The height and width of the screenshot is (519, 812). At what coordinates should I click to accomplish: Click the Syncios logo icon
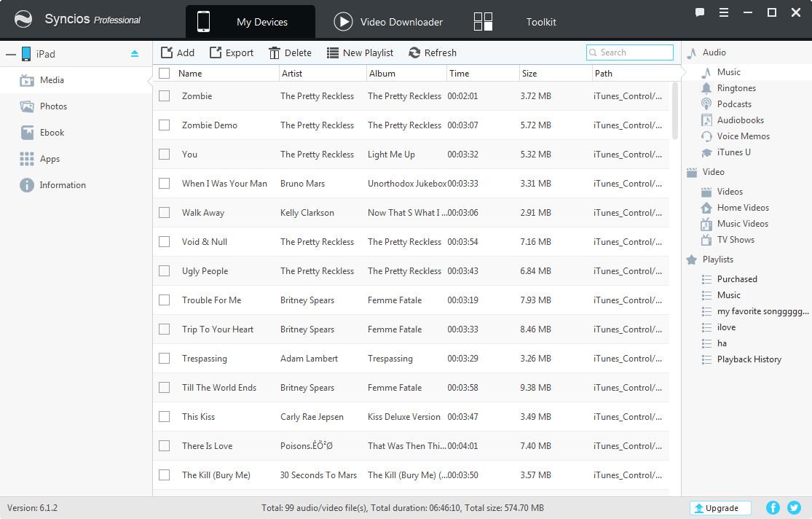pyautogui.click(x=23, y=19)
